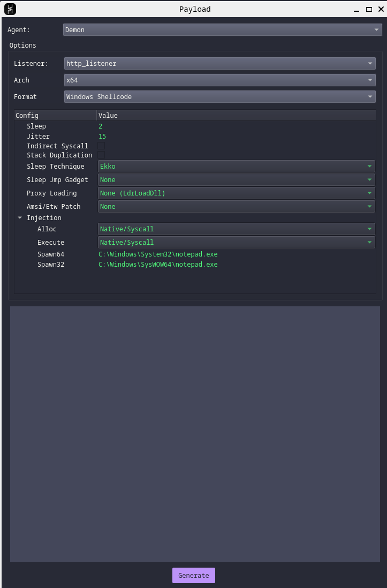387x588 pixels.
Task: Open the Agent dropdown showing Demon
Action: point(222,29)
